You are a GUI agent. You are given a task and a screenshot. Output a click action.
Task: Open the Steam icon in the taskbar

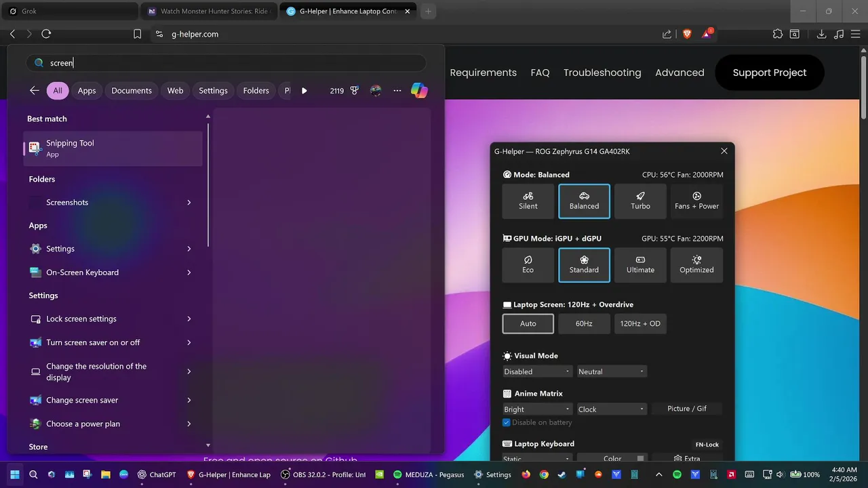coord(562,474)
